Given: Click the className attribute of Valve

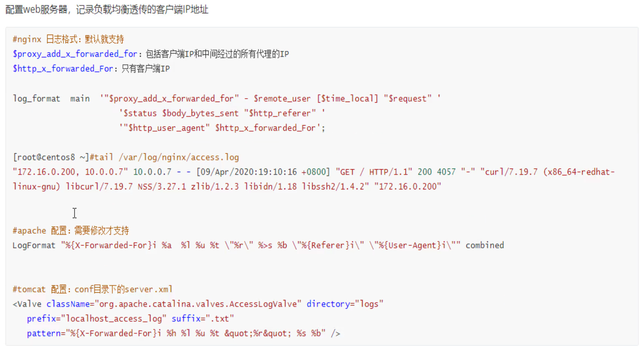Looking at the screenshot, I should (x=68, y=304).
